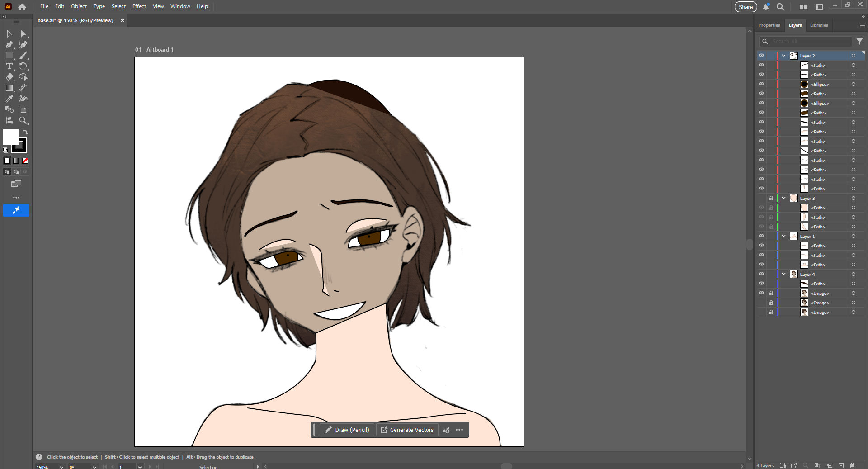Collapse Layer 4 contents
Viewport: 868px width, 469px height.
[784, 274]
